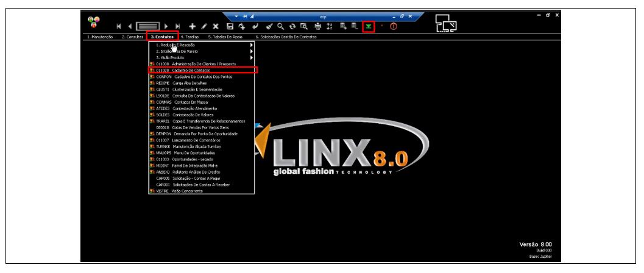
Task: Select 011028 Cadastro De Contatos
Action: tap(201, 70)
